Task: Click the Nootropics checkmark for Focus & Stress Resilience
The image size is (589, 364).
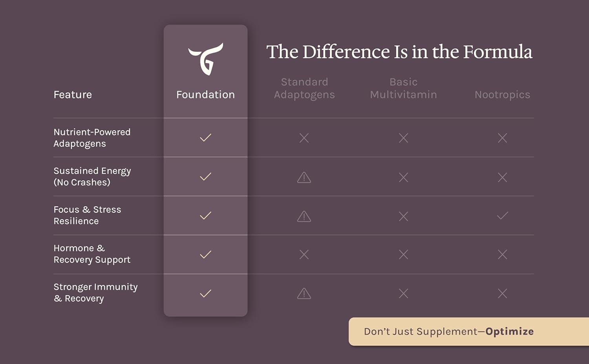Action: (x=503, y=215)
